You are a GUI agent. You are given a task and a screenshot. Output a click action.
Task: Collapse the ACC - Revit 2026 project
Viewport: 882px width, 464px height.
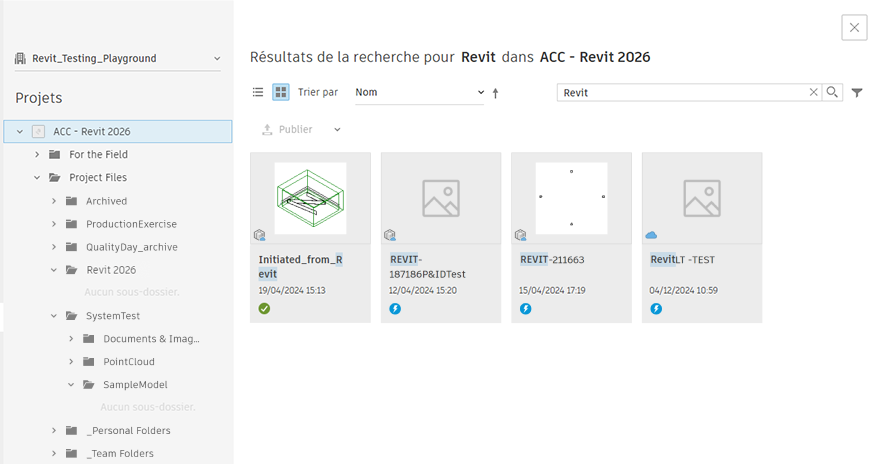click(20, 132)
